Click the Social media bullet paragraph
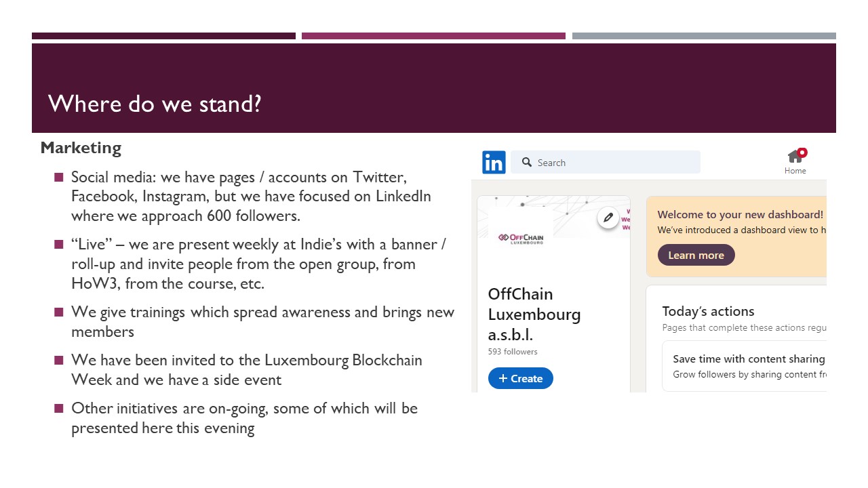Screen dimensions: 868x488 coord(251,197)
